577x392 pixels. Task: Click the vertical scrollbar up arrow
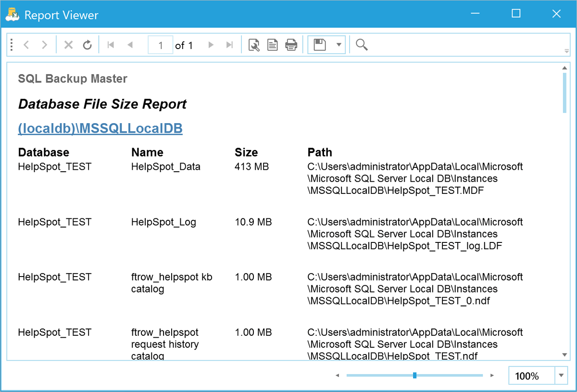coord(565,68)
